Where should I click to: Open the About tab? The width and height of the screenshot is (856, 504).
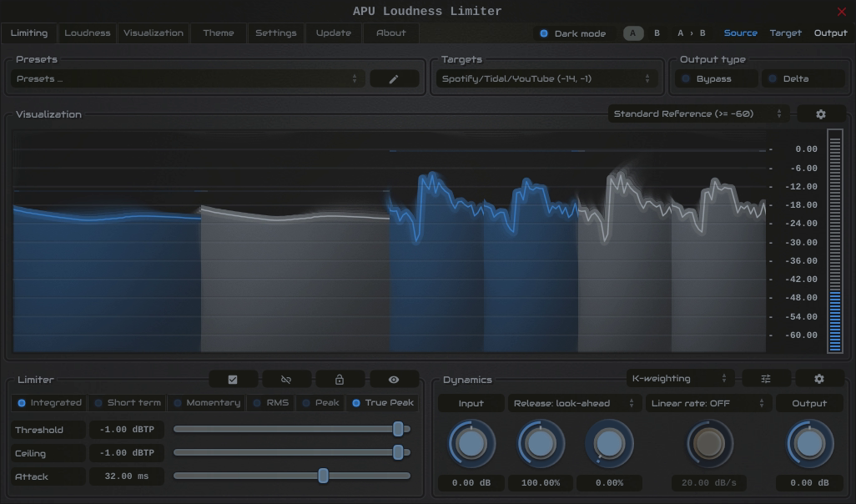click(391, 33)
